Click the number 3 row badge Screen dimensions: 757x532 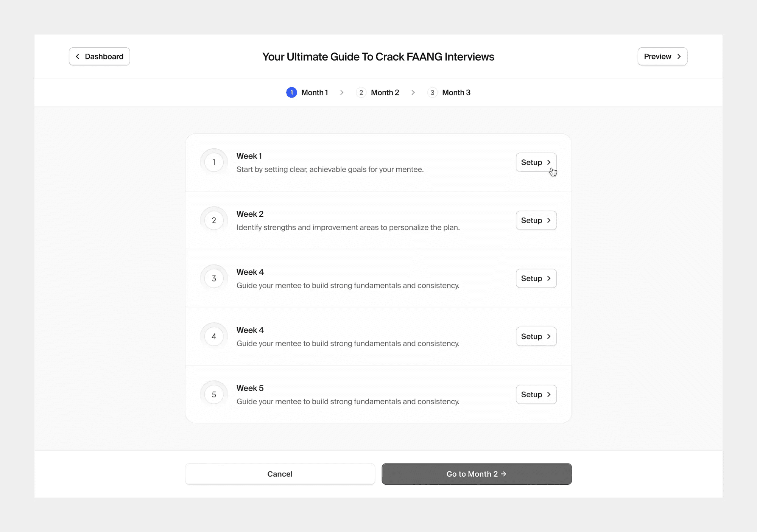click(x=214, y=278)
